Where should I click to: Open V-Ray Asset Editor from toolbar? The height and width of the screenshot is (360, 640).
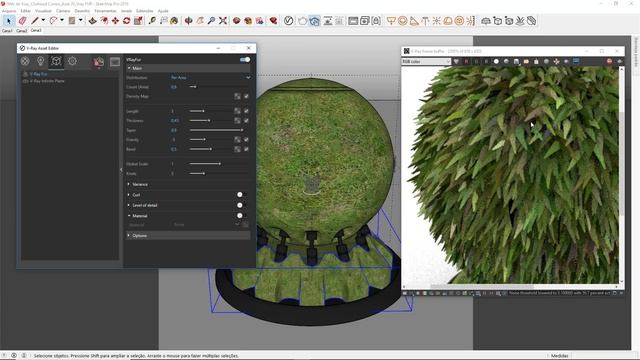289,20
